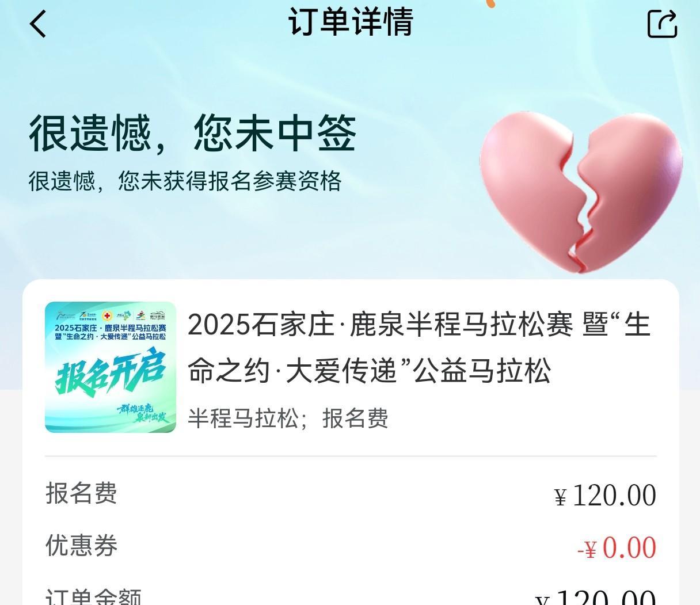Tap the yen symbol beside the fee
The width and height of the screenshot is (700, 605).
coord(561,497)
